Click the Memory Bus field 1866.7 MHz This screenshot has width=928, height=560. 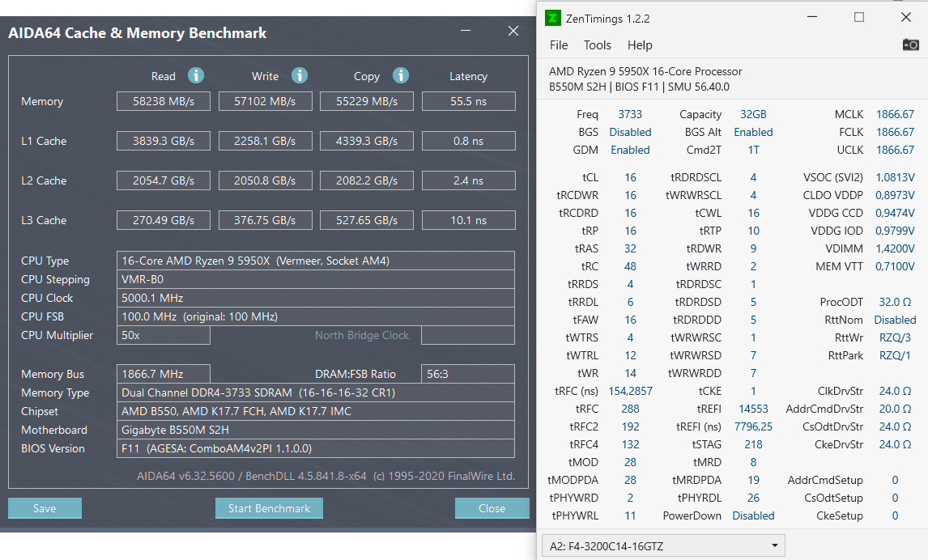(x=164, y=374)
